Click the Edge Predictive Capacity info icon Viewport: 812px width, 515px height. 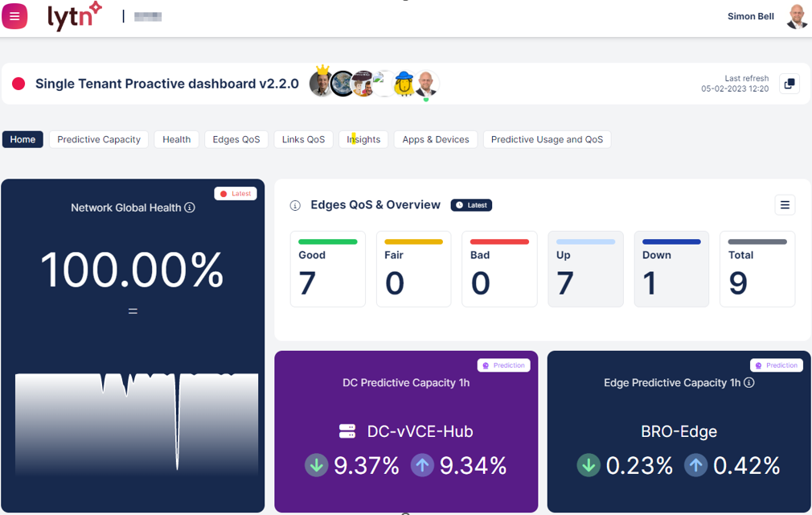pyautogui.click(x=749, y=383)
